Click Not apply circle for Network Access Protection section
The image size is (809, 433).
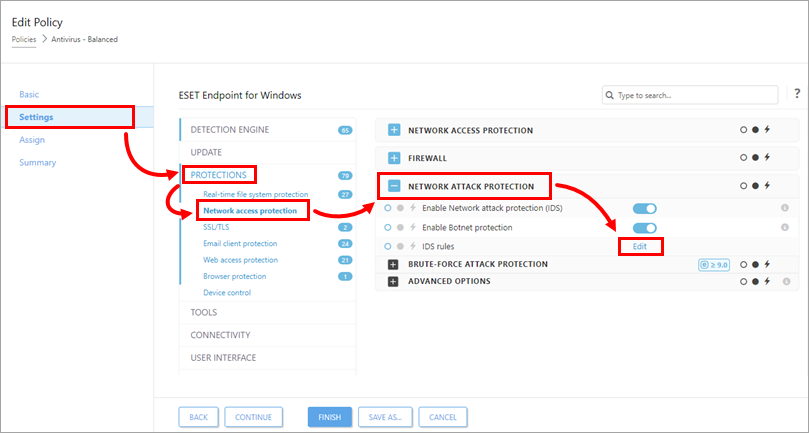[x=743, y=130]
